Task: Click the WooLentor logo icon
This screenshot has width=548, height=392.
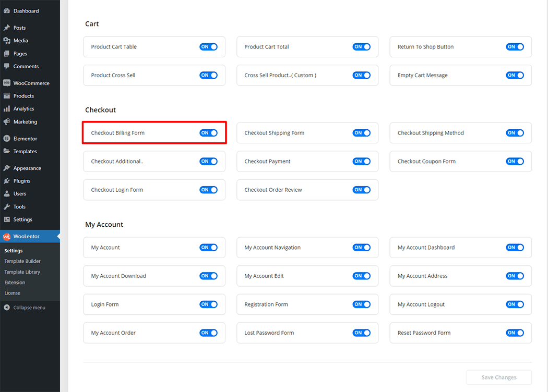Action: tap(7, 237)
